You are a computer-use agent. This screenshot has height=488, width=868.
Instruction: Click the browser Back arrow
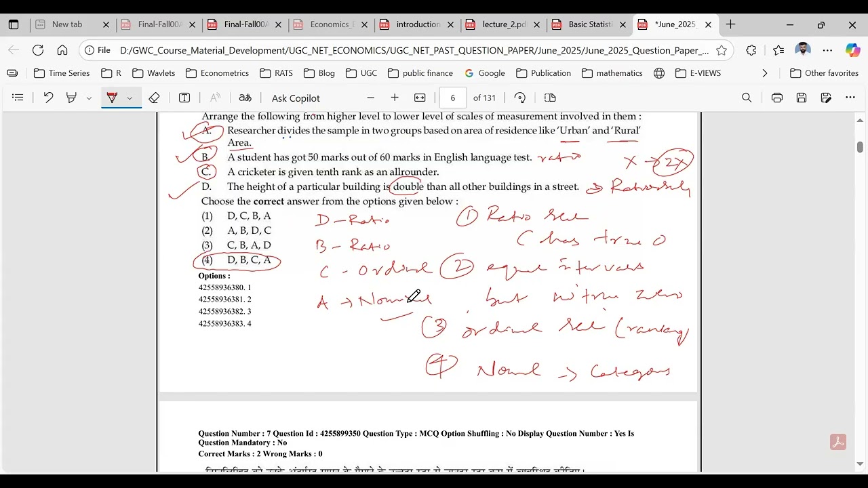coord(14,50)
